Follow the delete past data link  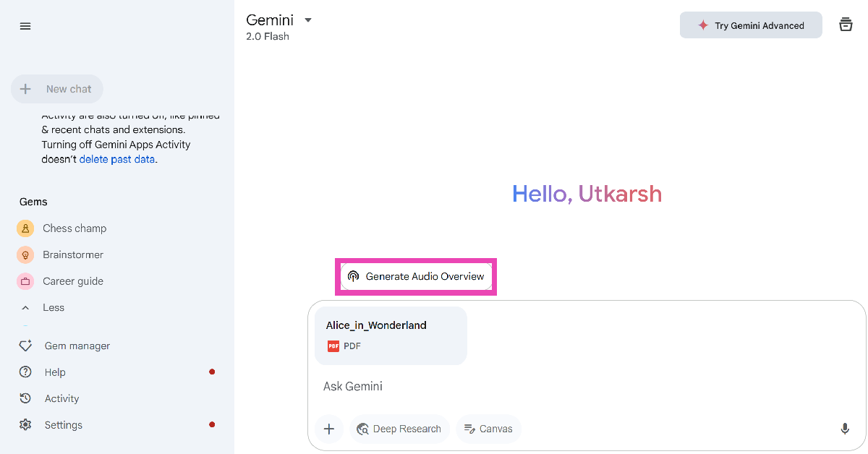click(x=116, y=159)
